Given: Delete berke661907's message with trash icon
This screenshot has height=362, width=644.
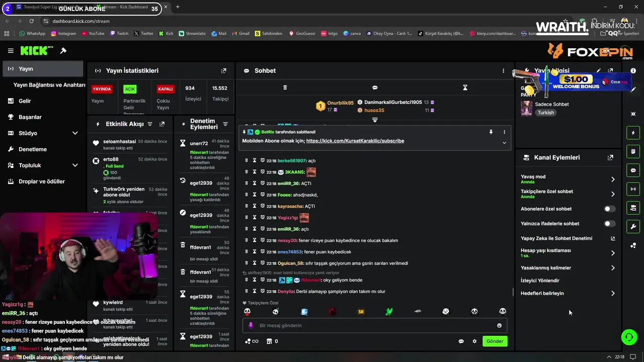Looking at the screenshot, I should [247, 160].
